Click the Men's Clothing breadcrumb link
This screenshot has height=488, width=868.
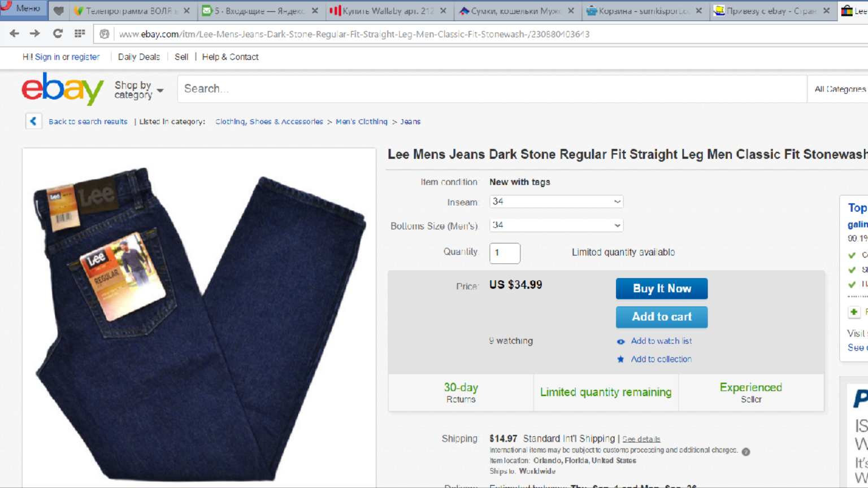tap(361, 121)
